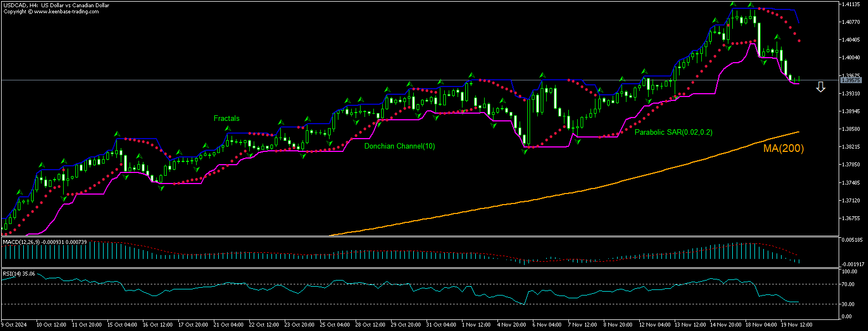This screenshot has width=868, height=331.
Task: Click the current price tag 1.39575 on the scale
Action: click(x=852, y=80)
